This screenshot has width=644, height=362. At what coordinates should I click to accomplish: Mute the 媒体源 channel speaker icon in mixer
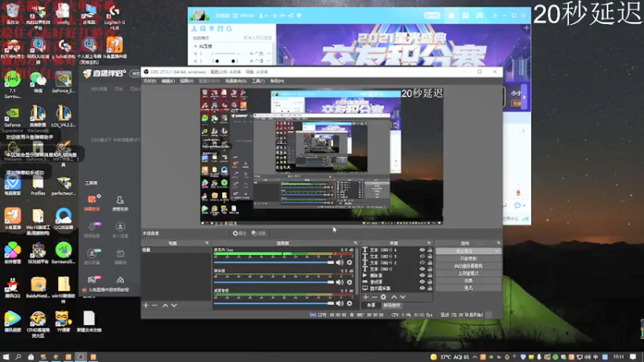(340, 282)
